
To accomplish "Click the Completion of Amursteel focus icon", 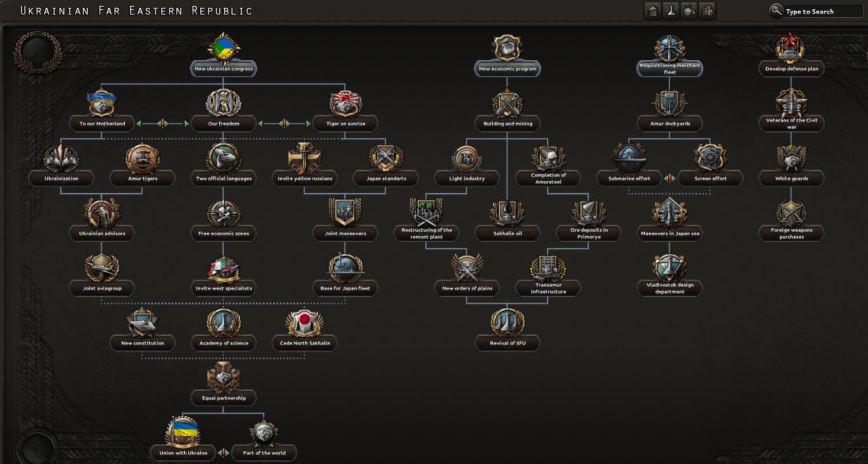I will pyautogui.click(x=548, y=158).
